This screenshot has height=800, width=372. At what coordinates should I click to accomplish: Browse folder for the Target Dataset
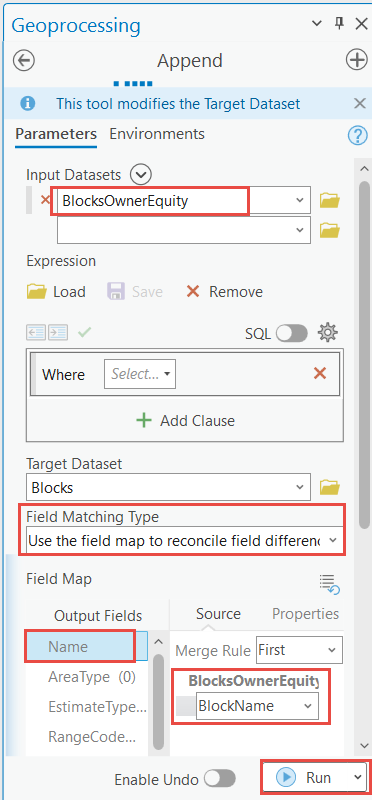(x=330, y=488)
